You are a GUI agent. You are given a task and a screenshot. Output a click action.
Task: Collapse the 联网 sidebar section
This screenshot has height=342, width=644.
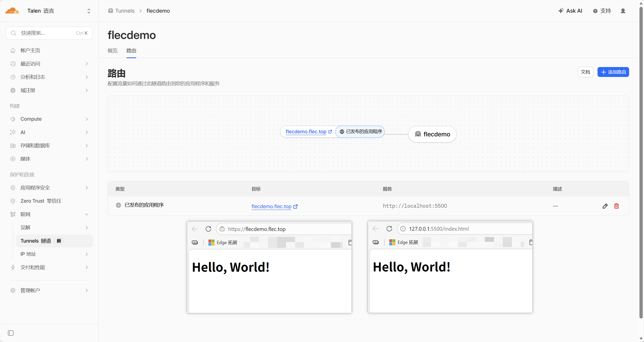click(87, 214)
